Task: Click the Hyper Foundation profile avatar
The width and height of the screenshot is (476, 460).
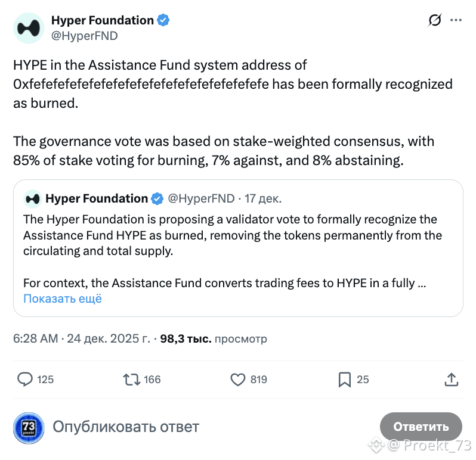Action: (x=29, y=28)
